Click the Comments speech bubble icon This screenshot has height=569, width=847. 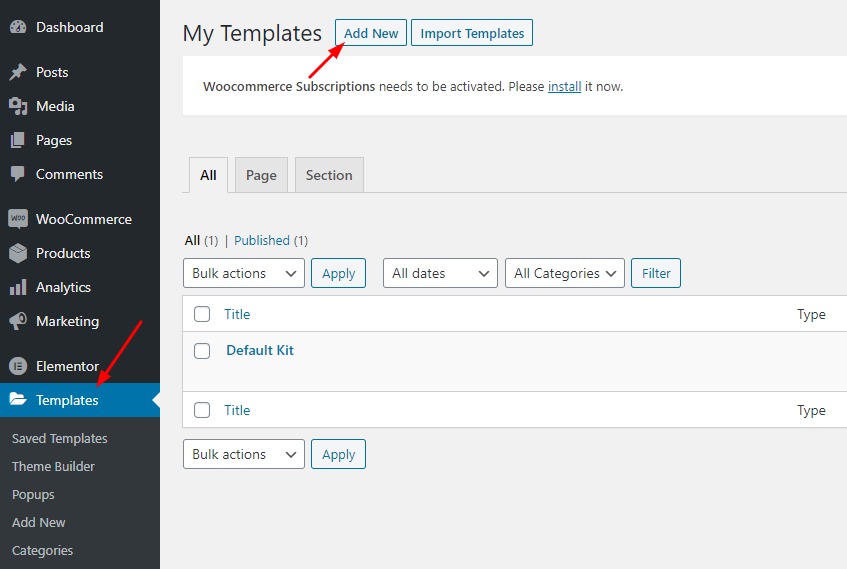[x=18, y=174]
